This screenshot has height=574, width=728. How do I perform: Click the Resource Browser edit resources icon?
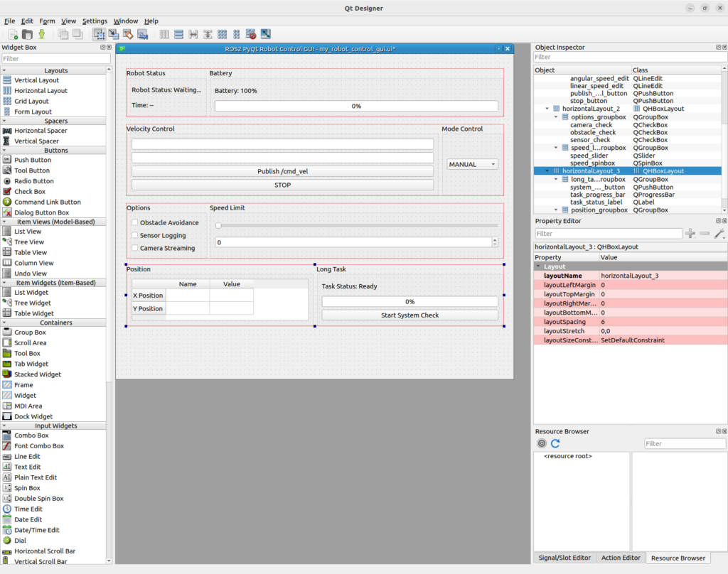(x=541, y=443)
